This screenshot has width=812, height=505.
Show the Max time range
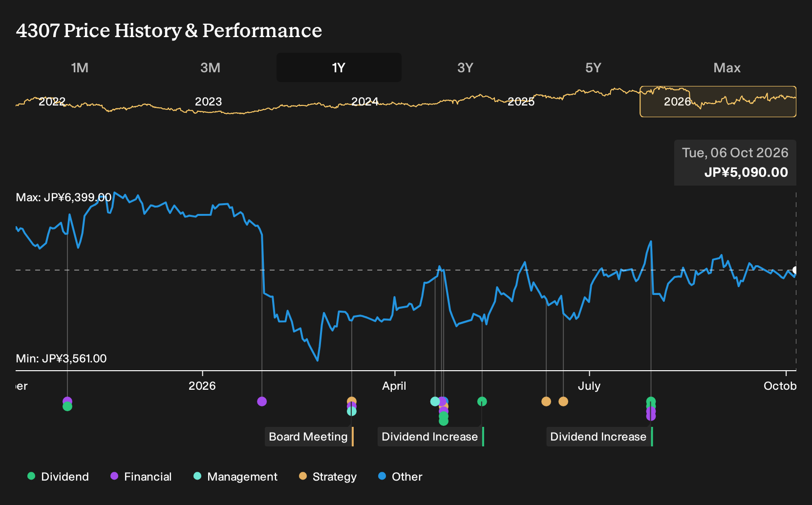pyautogui.click(x=727, y=67)
